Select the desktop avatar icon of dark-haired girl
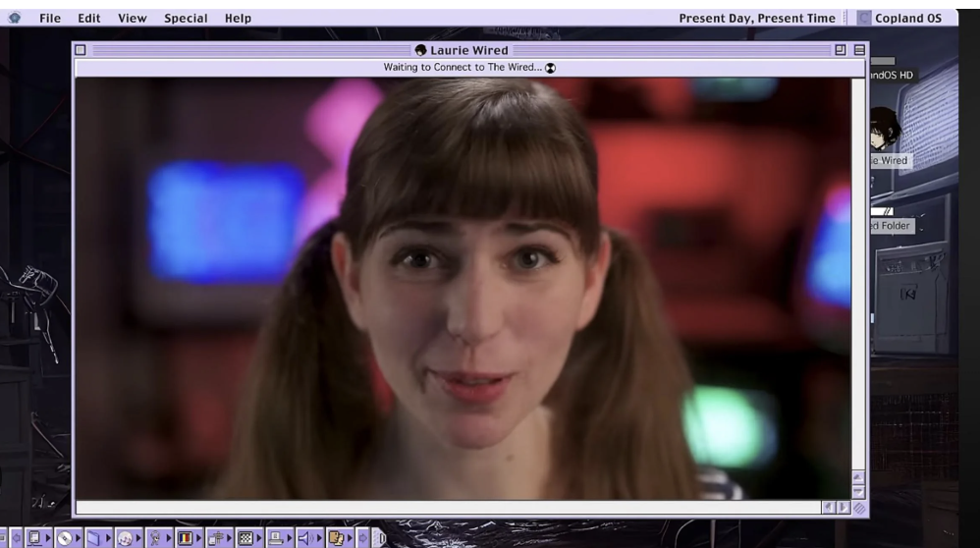 click(885, 128)
